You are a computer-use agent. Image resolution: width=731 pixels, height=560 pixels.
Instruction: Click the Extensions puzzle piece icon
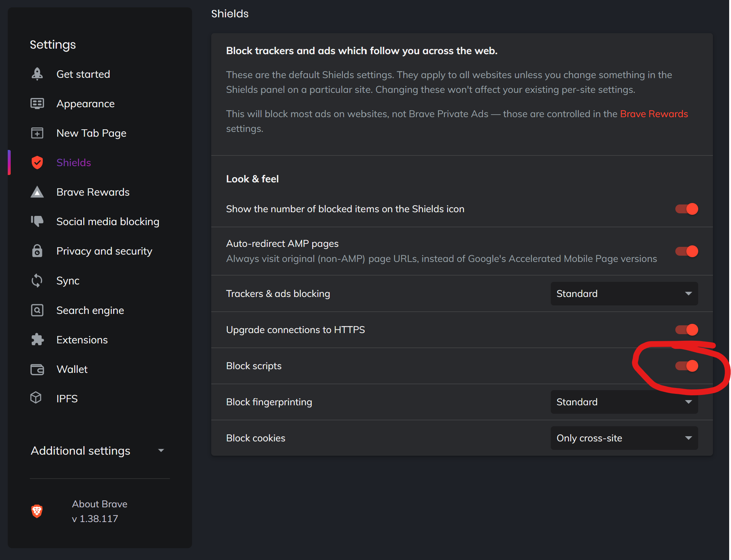pos(37,340)
